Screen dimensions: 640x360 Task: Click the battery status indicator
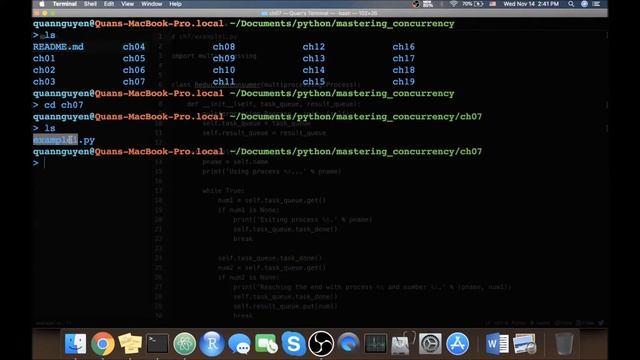[473, 4]
